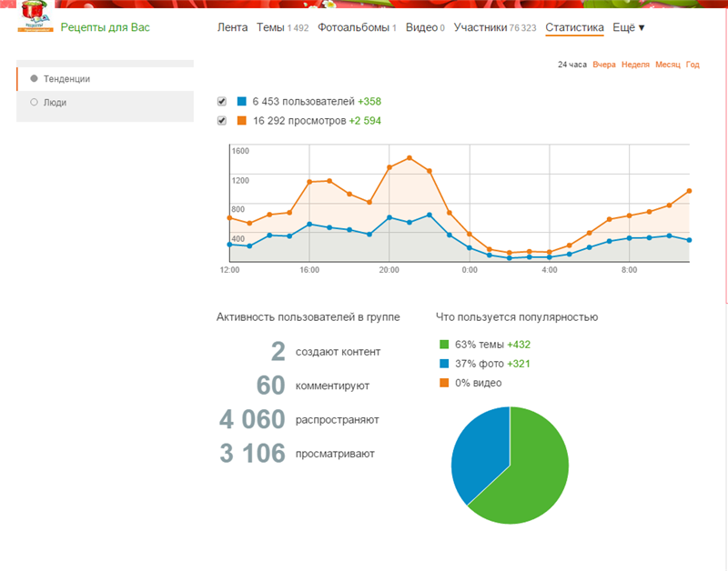
Task: Switch period to Месяц
Action: tap(667, 65)
